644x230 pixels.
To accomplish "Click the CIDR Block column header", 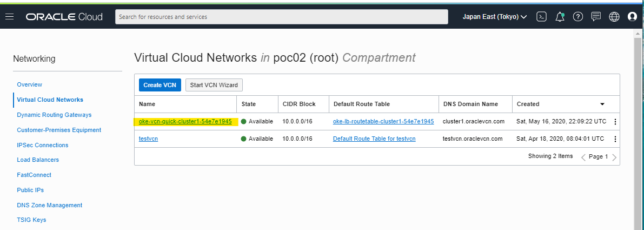I will pos(299,104).
